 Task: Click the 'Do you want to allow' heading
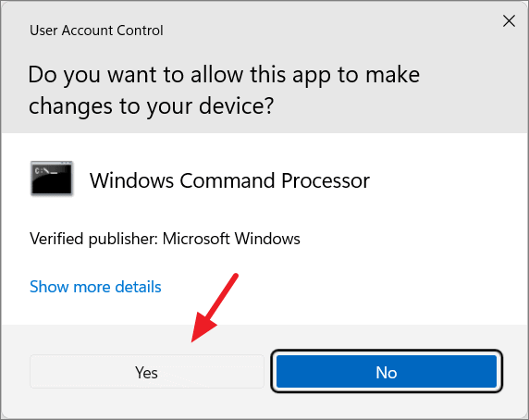pos(224,90)
